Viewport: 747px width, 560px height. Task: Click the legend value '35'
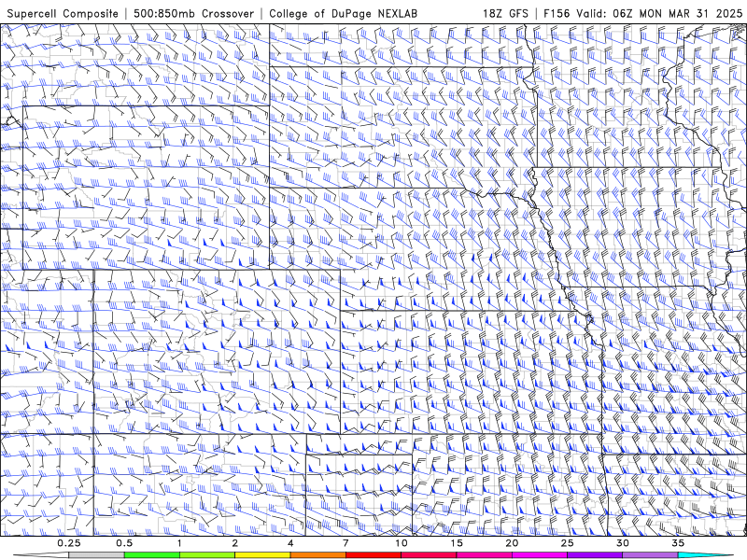tap(678, 543)
